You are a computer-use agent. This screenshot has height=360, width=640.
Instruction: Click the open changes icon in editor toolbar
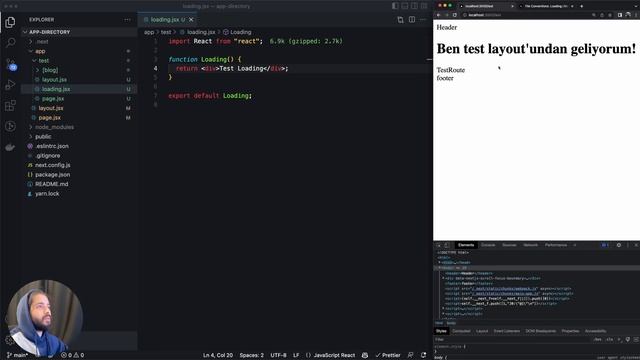pos(400,20)
